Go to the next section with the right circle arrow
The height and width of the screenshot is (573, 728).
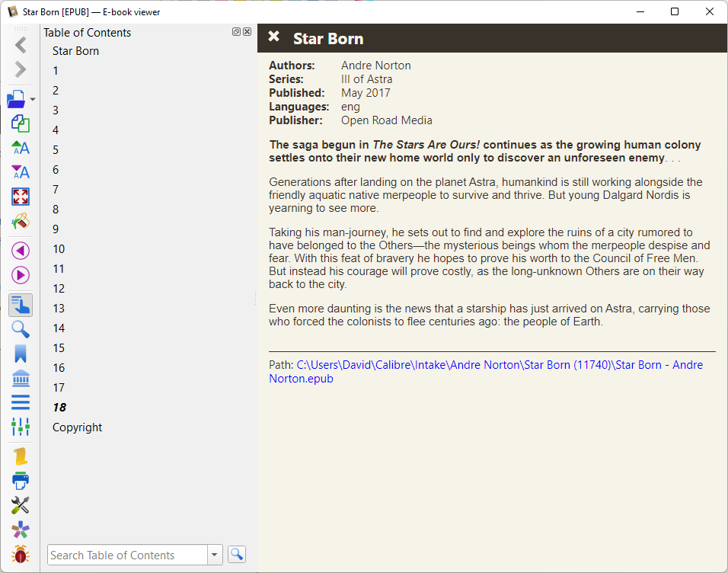pos(21,275)
